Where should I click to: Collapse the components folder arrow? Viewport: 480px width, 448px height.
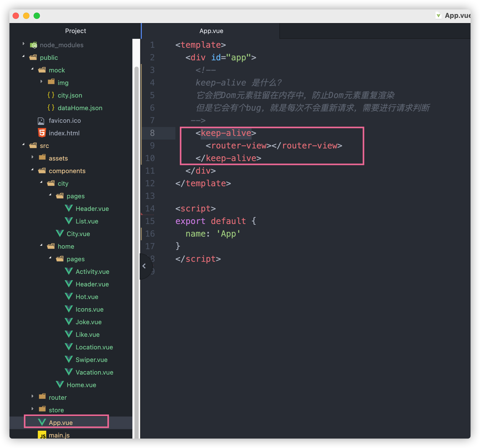click(33, 169)
